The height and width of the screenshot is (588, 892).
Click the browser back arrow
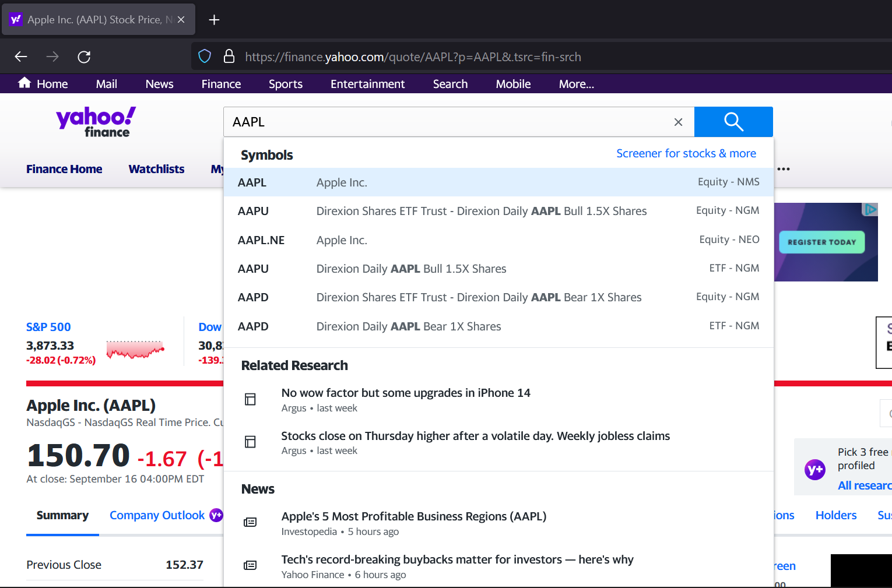[21, 57]
